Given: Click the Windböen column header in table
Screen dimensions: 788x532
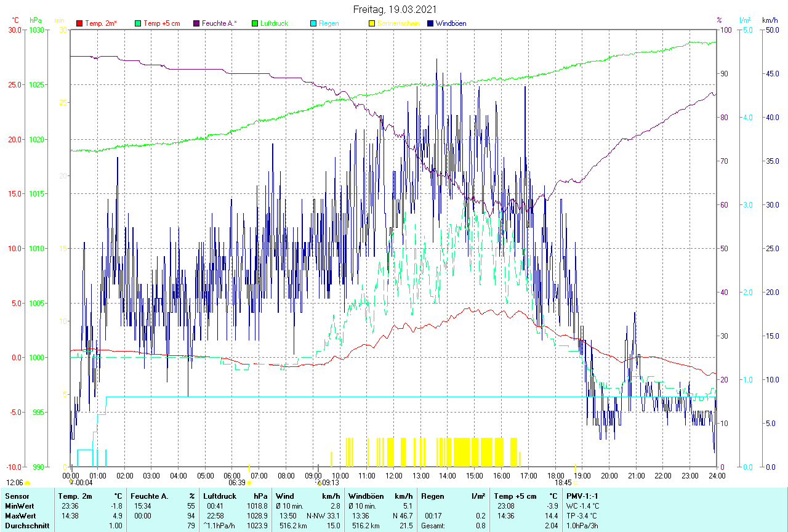Looking at the screenshot, I should 365,496.
